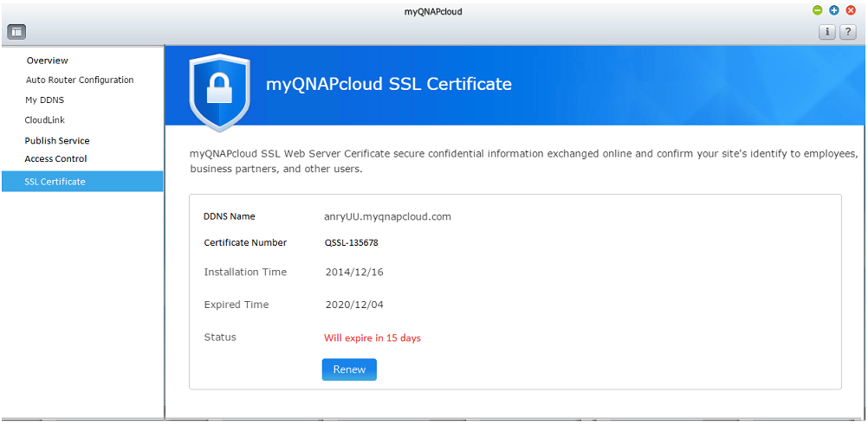Go to Overview in sidebar
This screenshot has width=868, height=424.
coord(48,61)
